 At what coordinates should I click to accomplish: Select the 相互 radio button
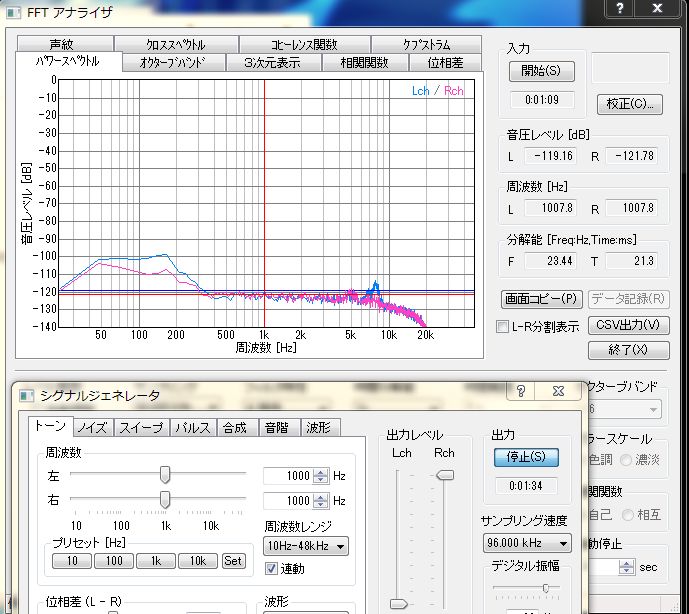click(627, 515)
